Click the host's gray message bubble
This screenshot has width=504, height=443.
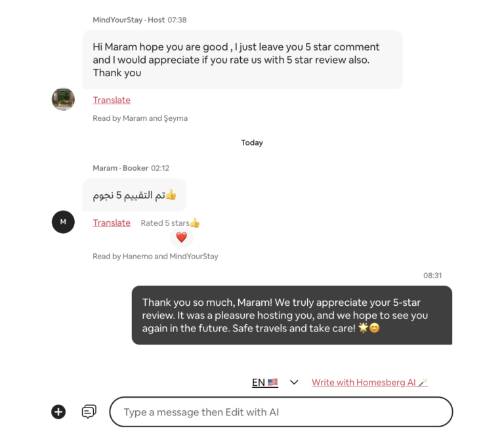click(242, 60)
